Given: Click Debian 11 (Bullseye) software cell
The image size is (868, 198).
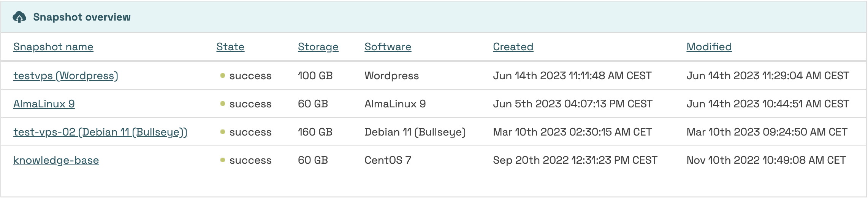Looking at the screenshot, I should pos(415,132).
